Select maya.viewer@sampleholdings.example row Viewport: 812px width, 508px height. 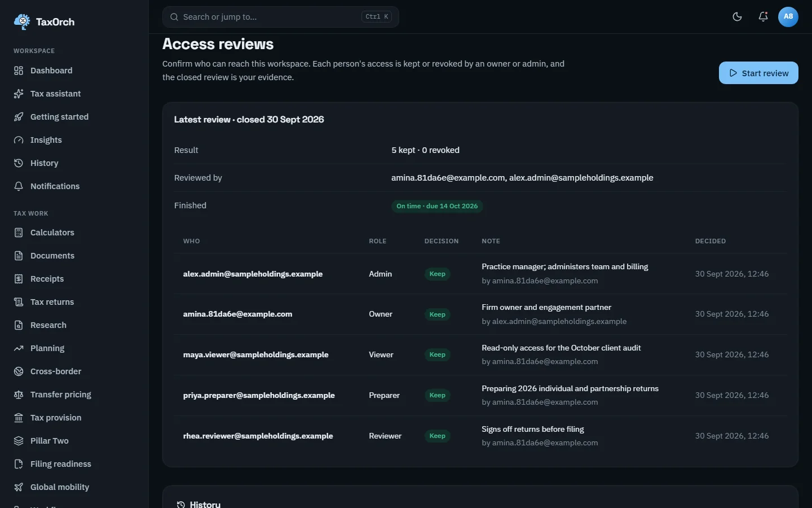480,354
